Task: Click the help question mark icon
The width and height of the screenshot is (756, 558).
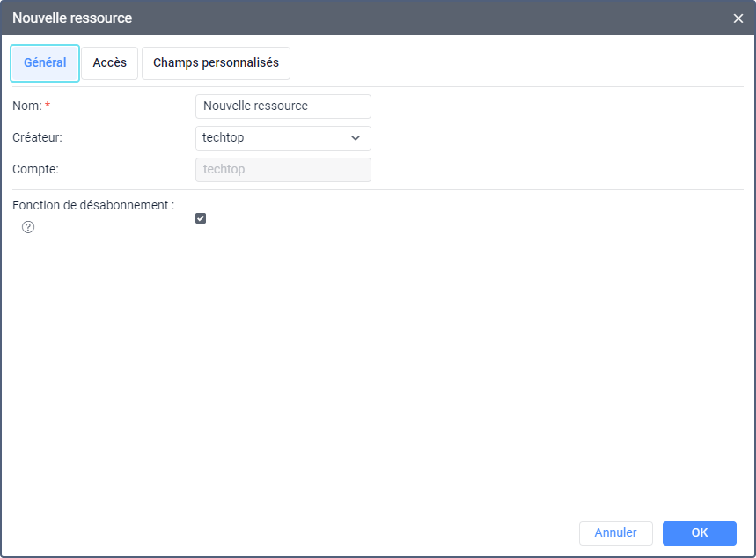Action: tap(28, 227)
